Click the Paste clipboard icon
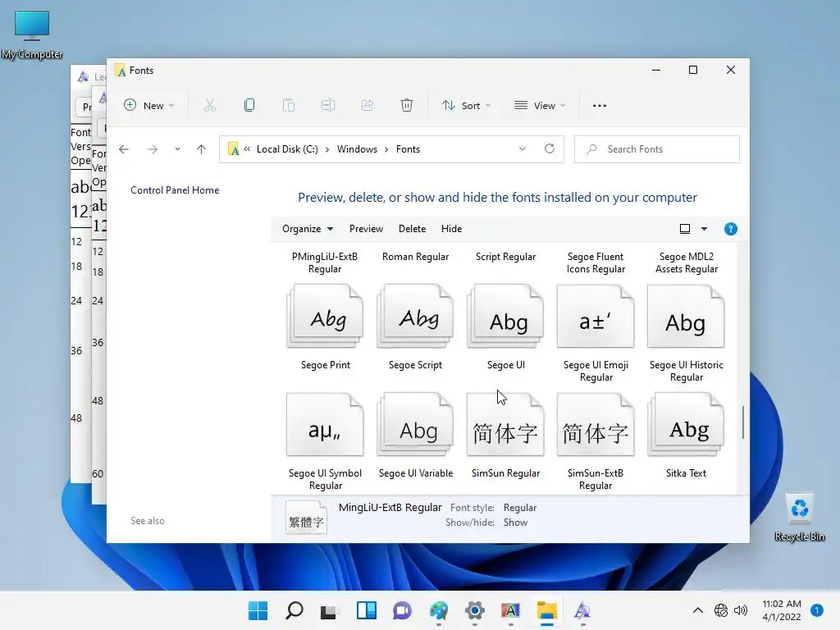This screenshot has width=840, height=630. pos(289,106)
